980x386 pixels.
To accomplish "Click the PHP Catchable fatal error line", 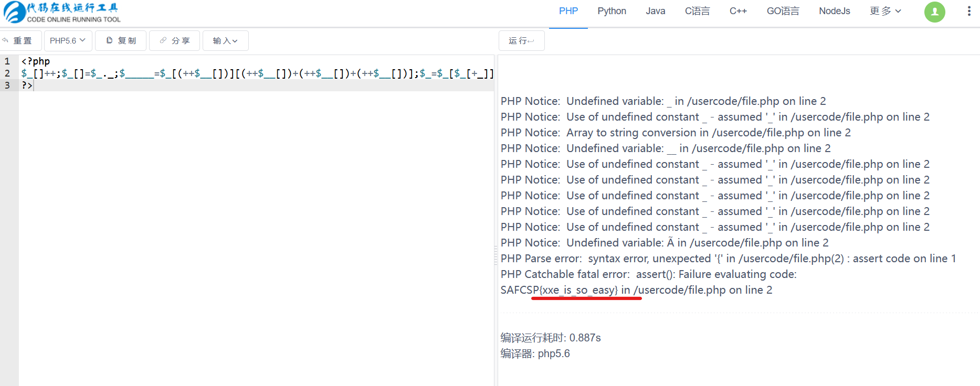I will coord(648,274).
